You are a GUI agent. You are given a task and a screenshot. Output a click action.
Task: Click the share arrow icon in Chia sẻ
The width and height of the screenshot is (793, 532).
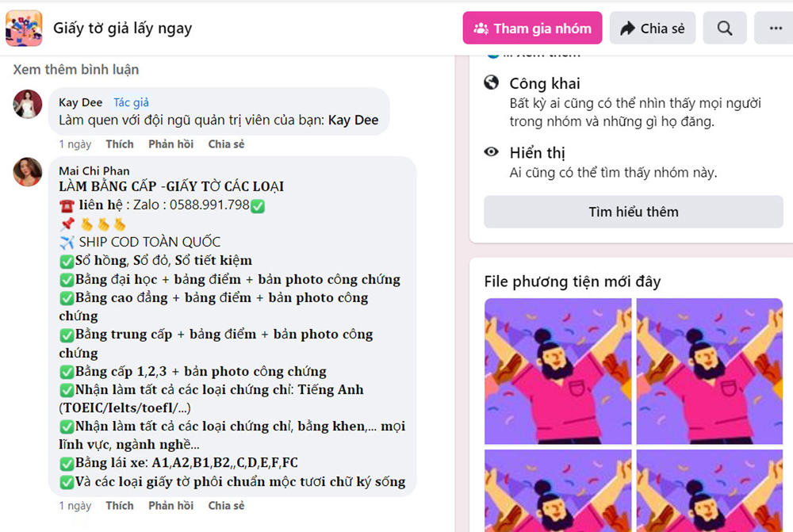(x=627, y=29)
